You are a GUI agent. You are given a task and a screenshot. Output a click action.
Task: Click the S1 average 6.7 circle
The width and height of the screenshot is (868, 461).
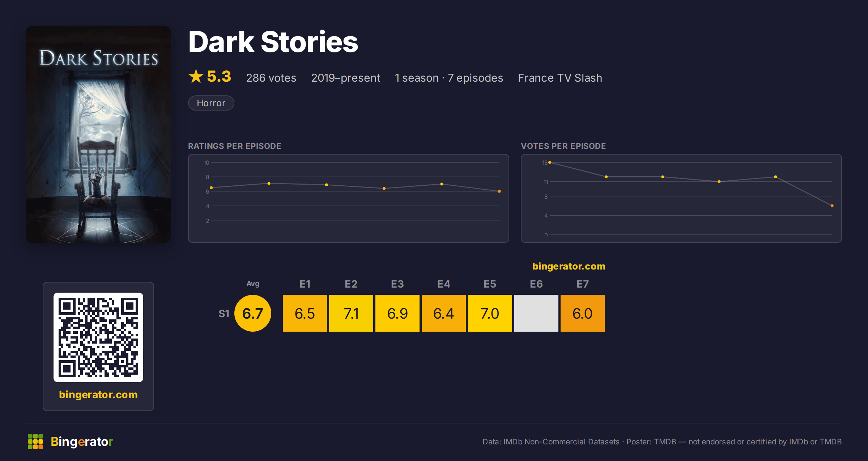253,313
